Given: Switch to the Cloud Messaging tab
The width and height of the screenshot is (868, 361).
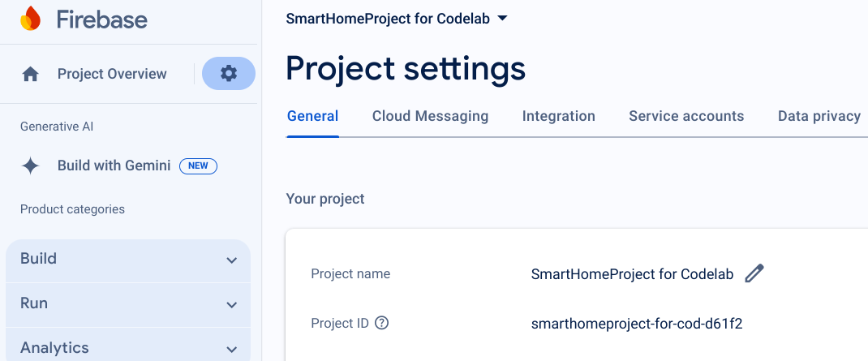Looking at the screenshot, I should click(430, 116).
